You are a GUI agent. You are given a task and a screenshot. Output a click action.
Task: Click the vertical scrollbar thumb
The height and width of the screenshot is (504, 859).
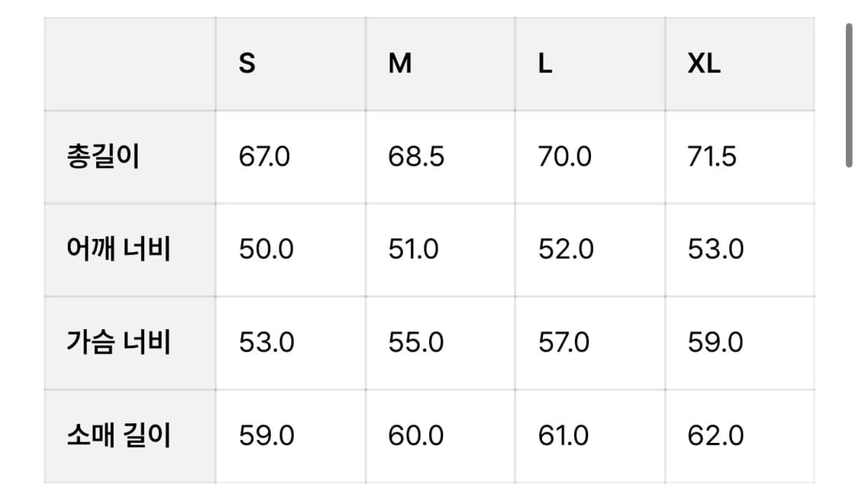click(x=848, y=95)
